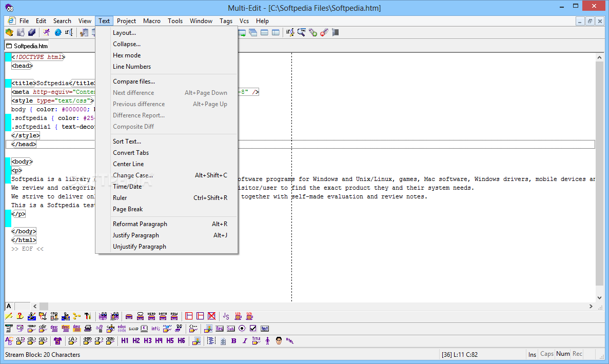This screenshot has width=609, height=364.
Task: Insert an H2 heading tag
Action: tap(136, 341)
